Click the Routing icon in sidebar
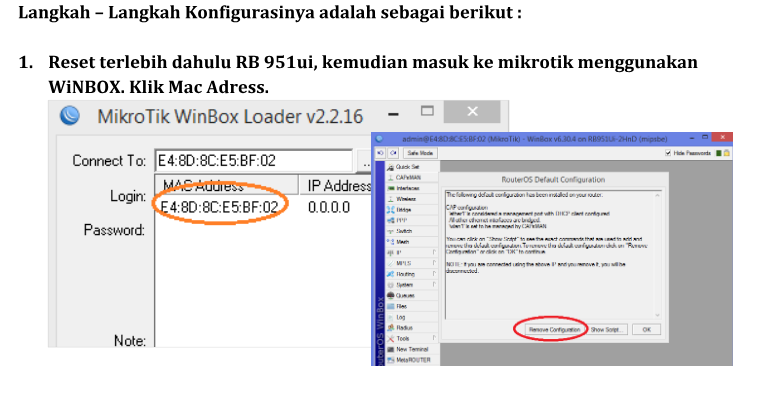This screenshot has height=407, width=772. (x=390, y=274)
